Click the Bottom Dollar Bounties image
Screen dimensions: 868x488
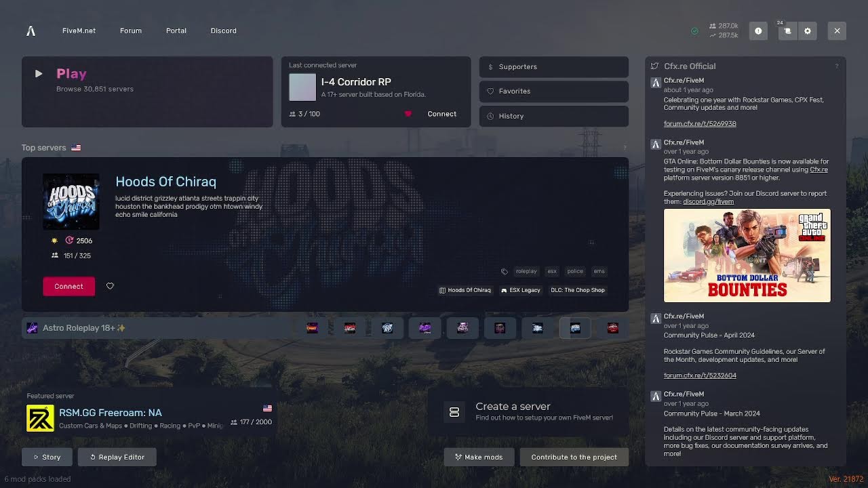click(747, 256)
